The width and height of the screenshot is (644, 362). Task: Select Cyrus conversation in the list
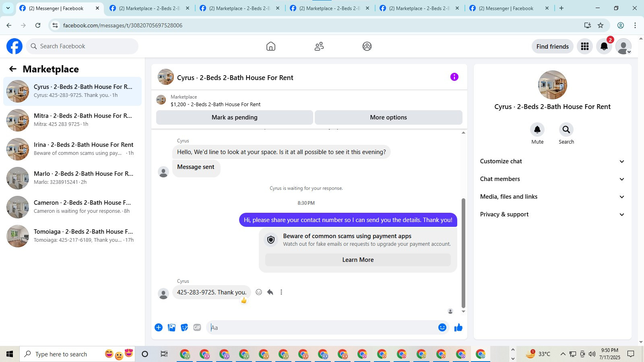[x=72, y=91]
